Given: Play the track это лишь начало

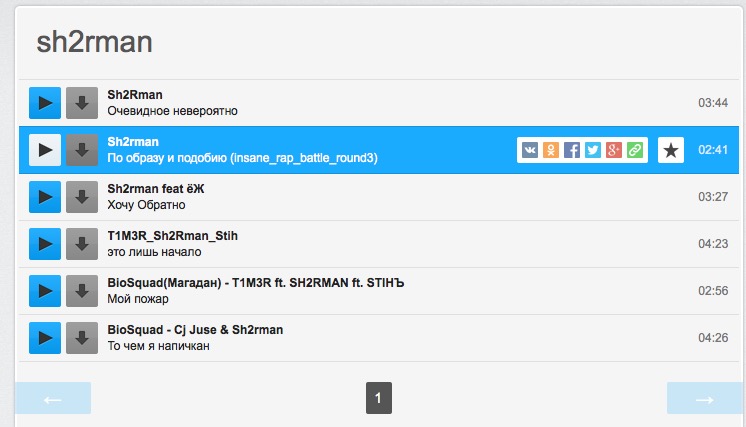Looking at the screenshot, I should (x=45, y=244).
